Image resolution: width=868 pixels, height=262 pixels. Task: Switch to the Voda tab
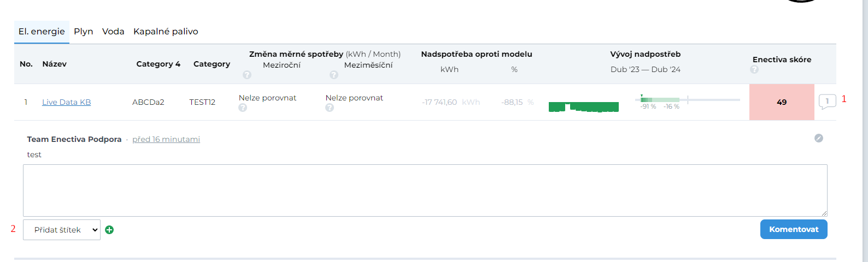[x=113, y=32]
